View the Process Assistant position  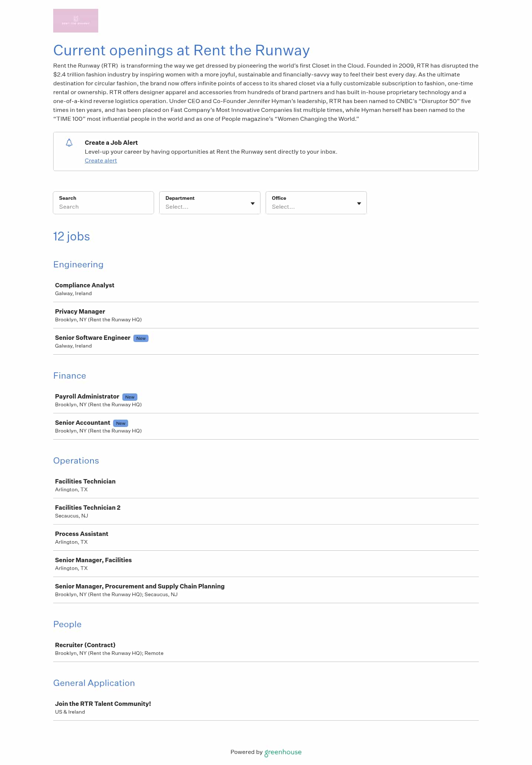coord(82,534)
